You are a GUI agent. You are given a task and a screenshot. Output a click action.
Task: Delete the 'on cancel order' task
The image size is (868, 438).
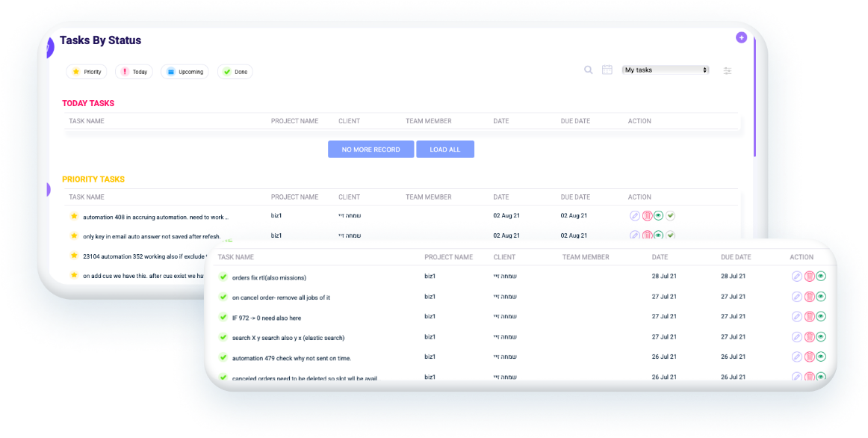809,297
